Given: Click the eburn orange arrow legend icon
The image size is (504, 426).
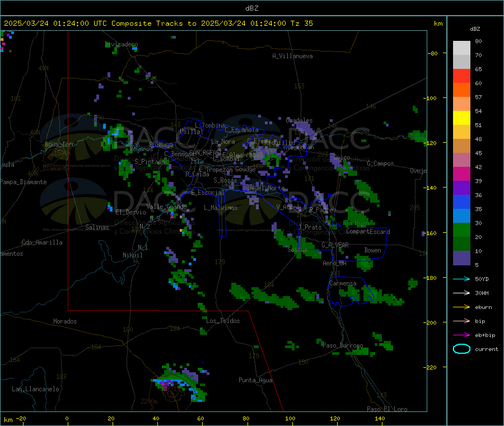Looking at the screenshot, I should click(461, 307).
